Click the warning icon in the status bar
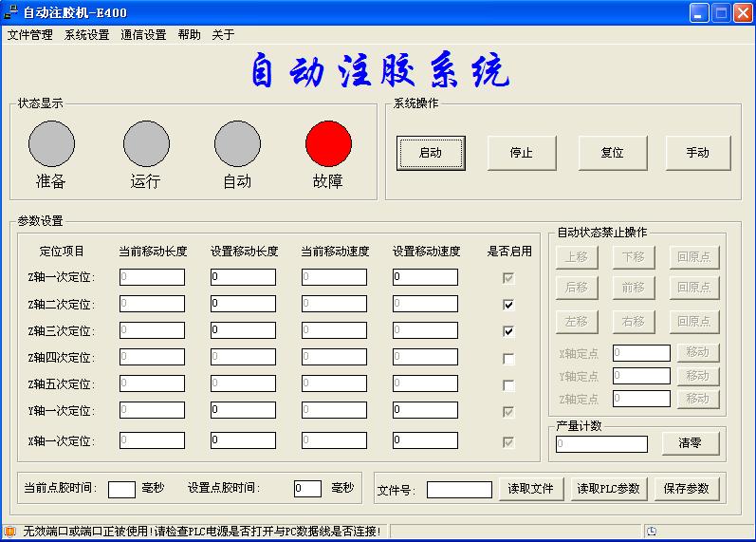Screen dimensions: 756x542 pyautogui.click(x=10, y=532)
